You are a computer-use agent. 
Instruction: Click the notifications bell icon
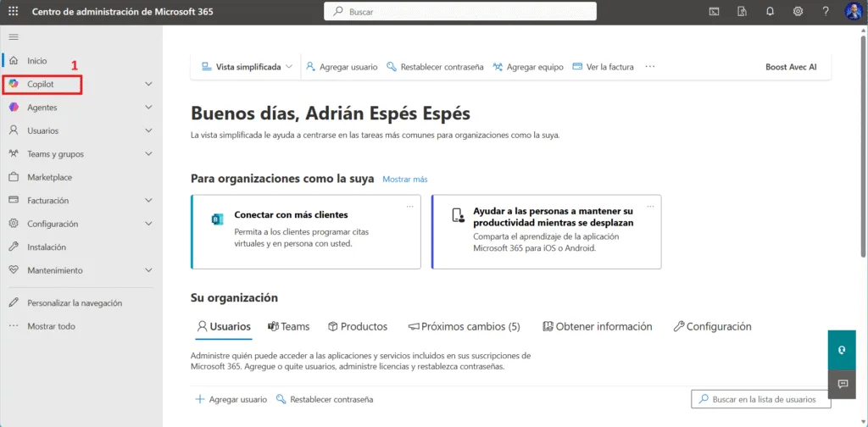(x=770, y=12)
